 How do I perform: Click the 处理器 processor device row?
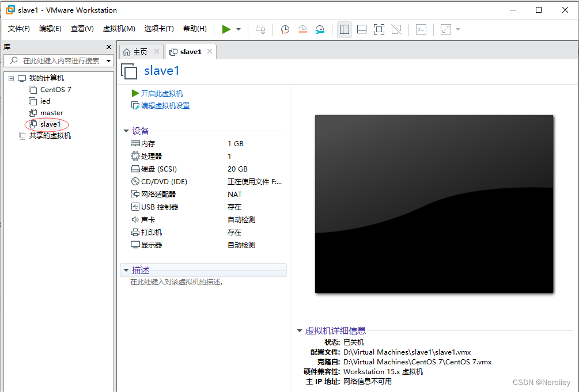(x=207, y=156)
